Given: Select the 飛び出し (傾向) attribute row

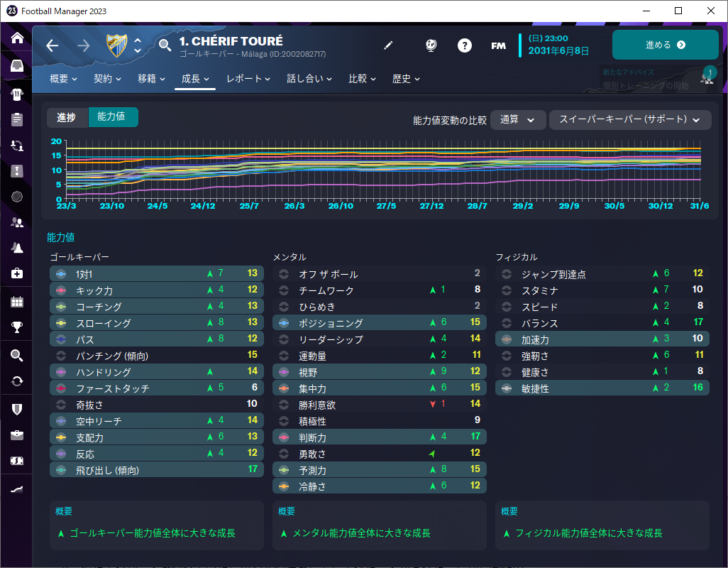Looking at the screenshot, I should pyautogui.click(x=157, y=469).
